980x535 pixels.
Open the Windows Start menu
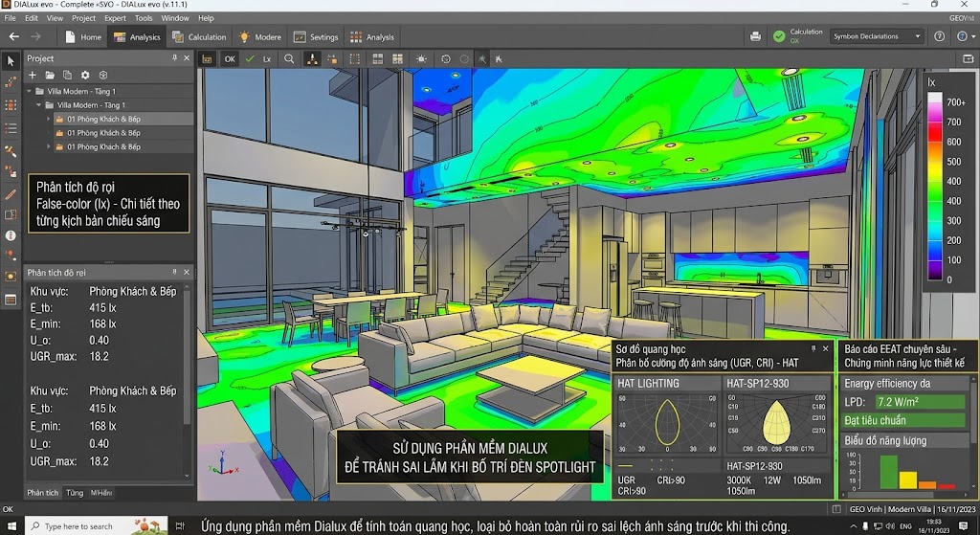[x=11, y=525]
